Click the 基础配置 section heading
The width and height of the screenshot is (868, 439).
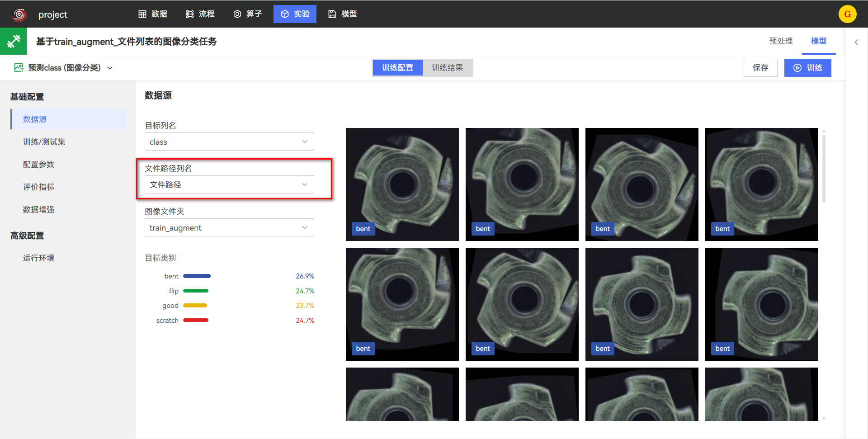[x=27, y=97]
